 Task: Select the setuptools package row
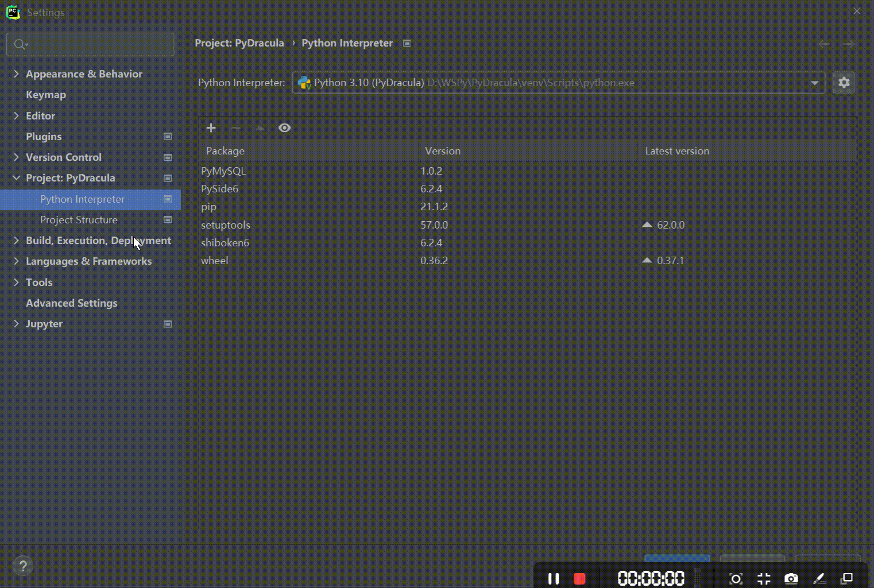(x=528, y=225)
